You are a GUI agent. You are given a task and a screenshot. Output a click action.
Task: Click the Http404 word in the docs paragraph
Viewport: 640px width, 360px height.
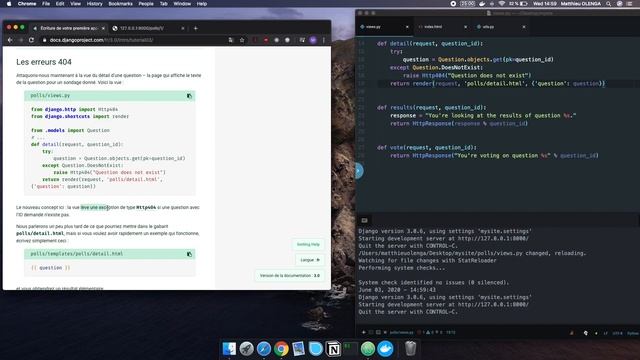click(x=146, y=207)
